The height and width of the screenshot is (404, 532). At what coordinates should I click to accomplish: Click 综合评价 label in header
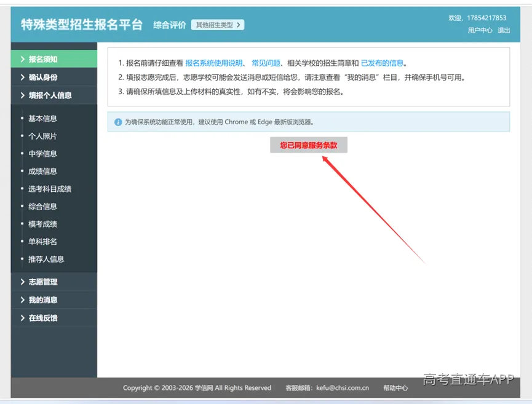tap(169, 25)
